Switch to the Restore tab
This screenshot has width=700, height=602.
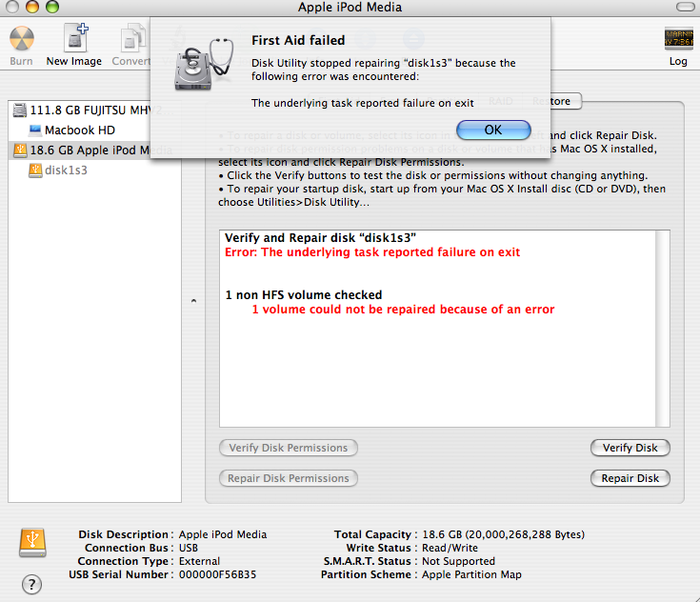point(552,101)
